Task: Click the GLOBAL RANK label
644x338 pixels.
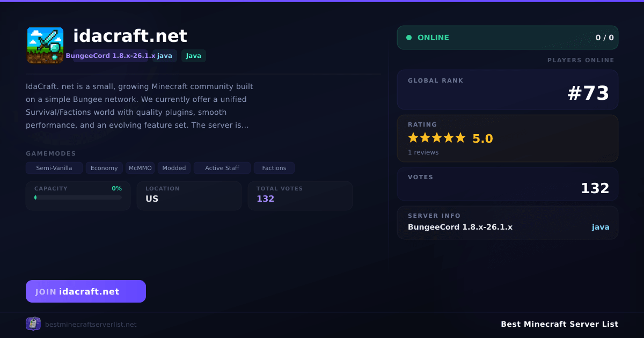Action: click(x=435, y=80)
